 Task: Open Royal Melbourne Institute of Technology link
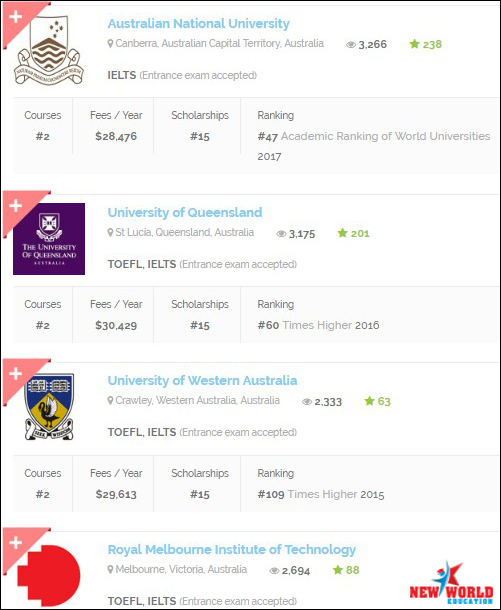click(x=231, y=550)
